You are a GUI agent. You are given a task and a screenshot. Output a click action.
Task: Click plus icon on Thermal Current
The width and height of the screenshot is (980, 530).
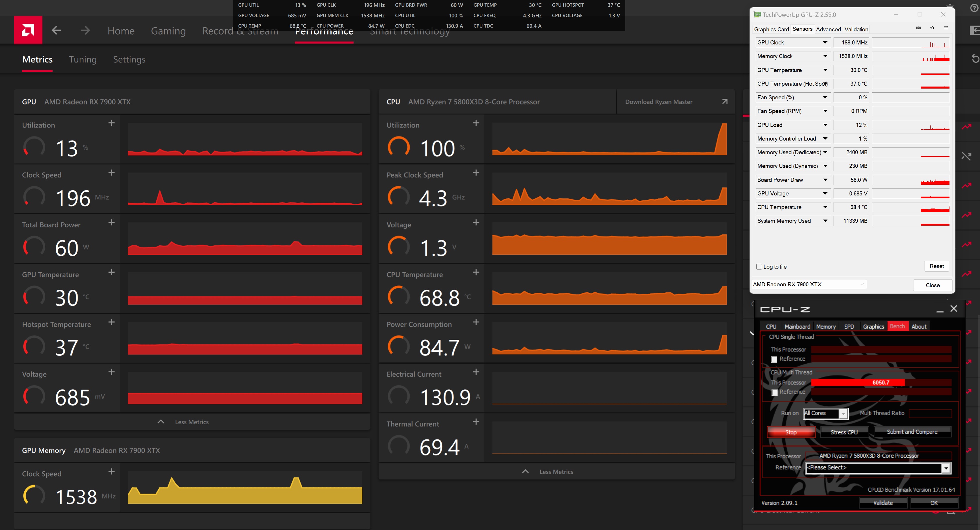click(x=476, y=422)
